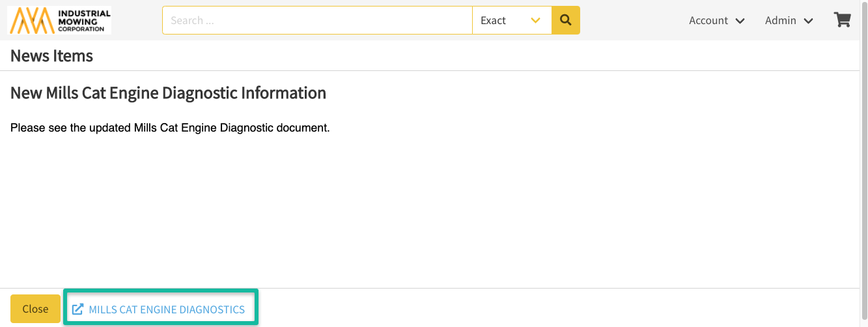Click the News Items heading
The image size is (868, 327).
pos(51,56)
